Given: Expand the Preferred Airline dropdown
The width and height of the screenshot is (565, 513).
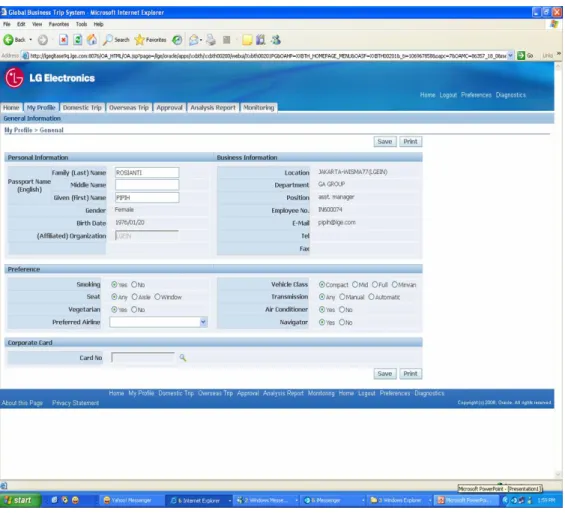Looking at the screenshot, I should click(x=204, y=322).
